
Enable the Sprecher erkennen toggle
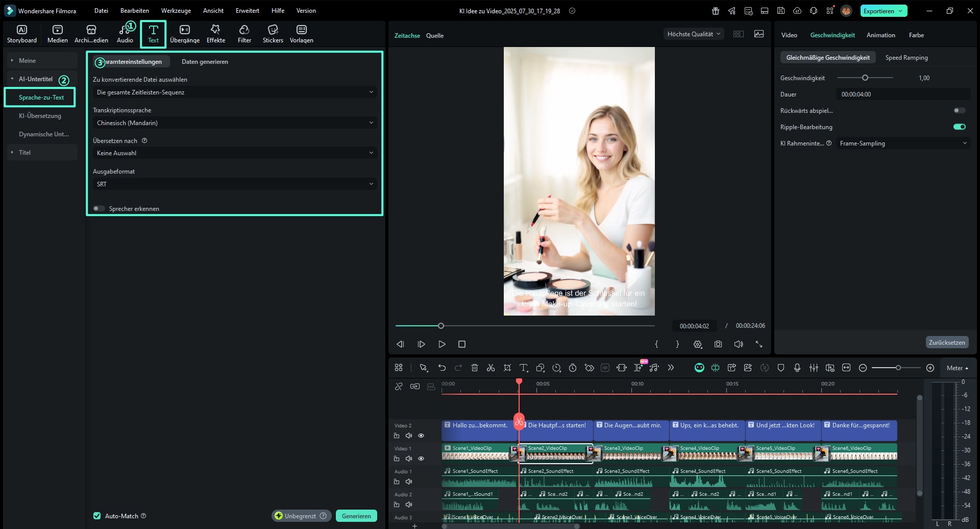pyautogui.click(x=99, y=208)
